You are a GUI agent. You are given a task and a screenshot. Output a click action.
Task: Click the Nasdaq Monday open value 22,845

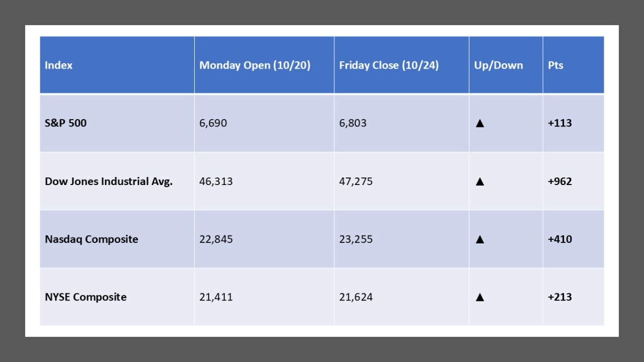[x=216, y=239]
